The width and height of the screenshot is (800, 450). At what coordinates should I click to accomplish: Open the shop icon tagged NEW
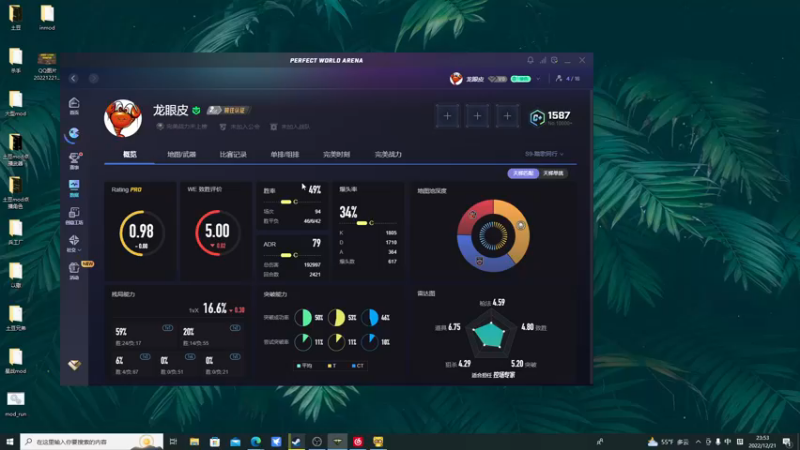coord(74,270)
